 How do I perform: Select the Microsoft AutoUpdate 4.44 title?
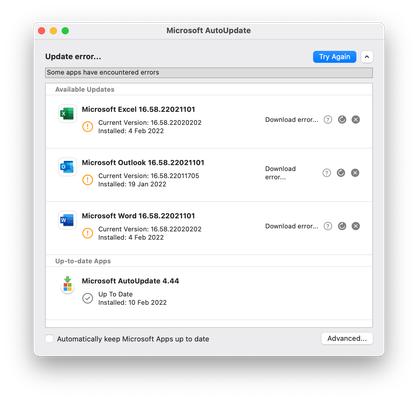130,281
